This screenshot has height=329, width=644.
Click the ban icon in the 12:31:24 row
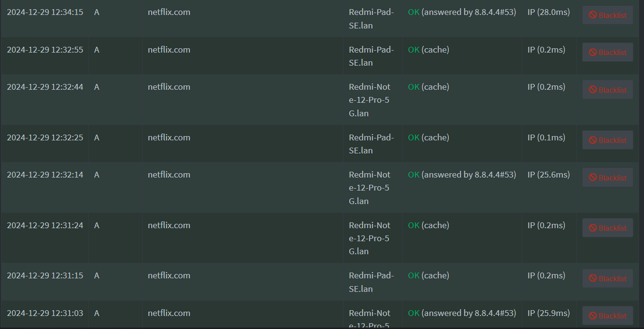click(x=593, y=228)
